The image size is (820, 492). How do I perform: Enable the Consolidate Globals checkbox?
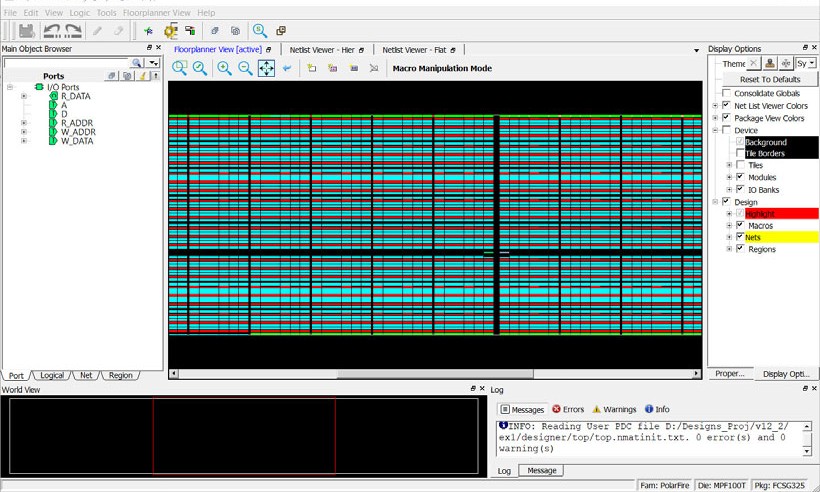pos(727,94)
